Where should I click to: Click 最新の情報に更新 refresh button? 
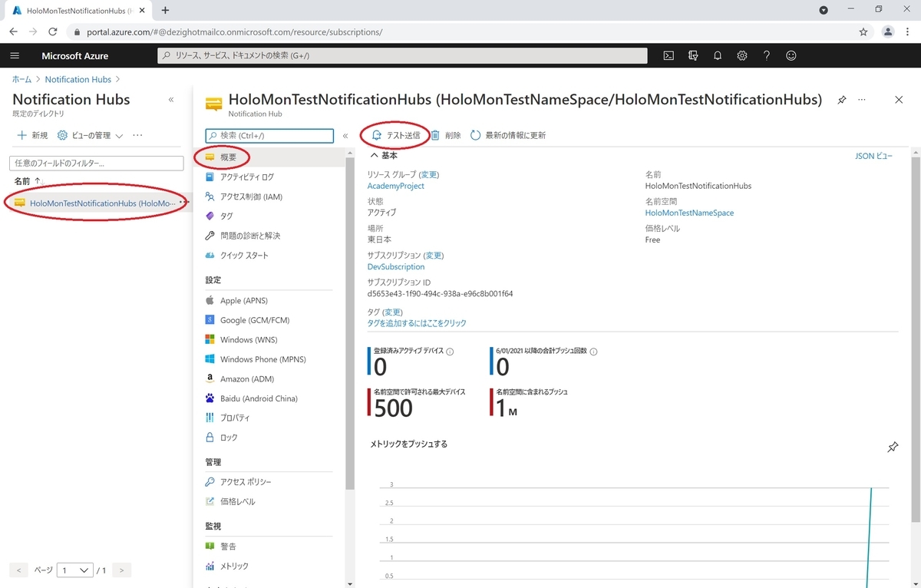[x=508, y=135]
